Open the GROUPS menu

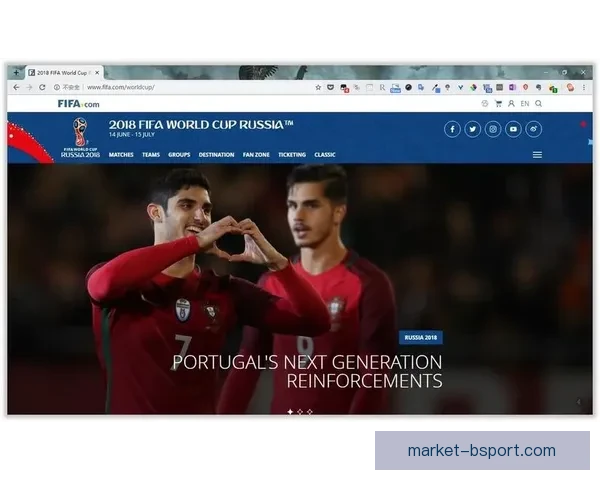tap(179, 155)
